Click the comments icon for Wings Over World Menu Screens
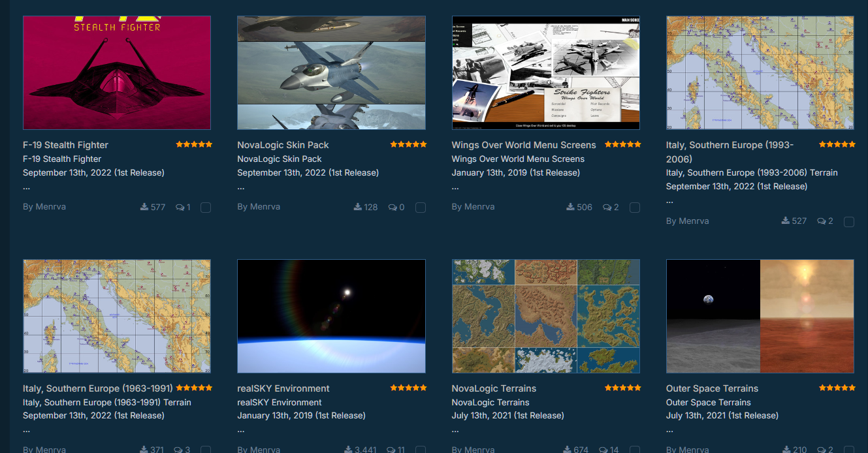Screen dimensions: 868x453 (607, 207)
